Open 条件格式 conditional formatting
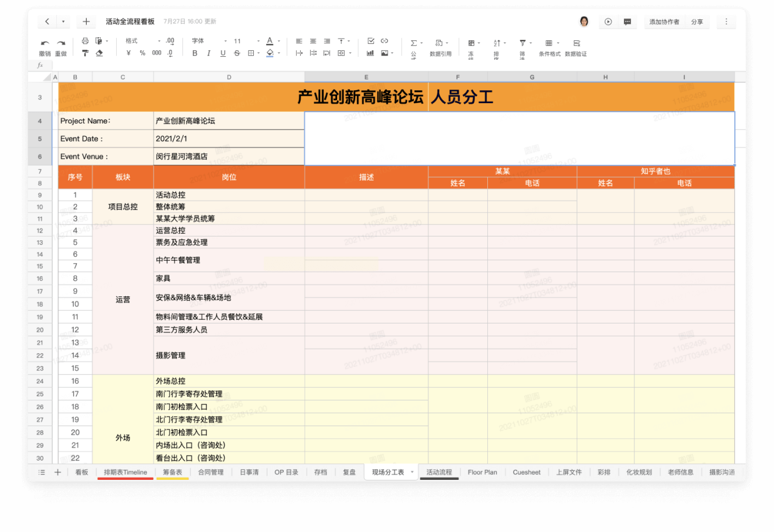 pyautogui.click(x=550, y=47)
